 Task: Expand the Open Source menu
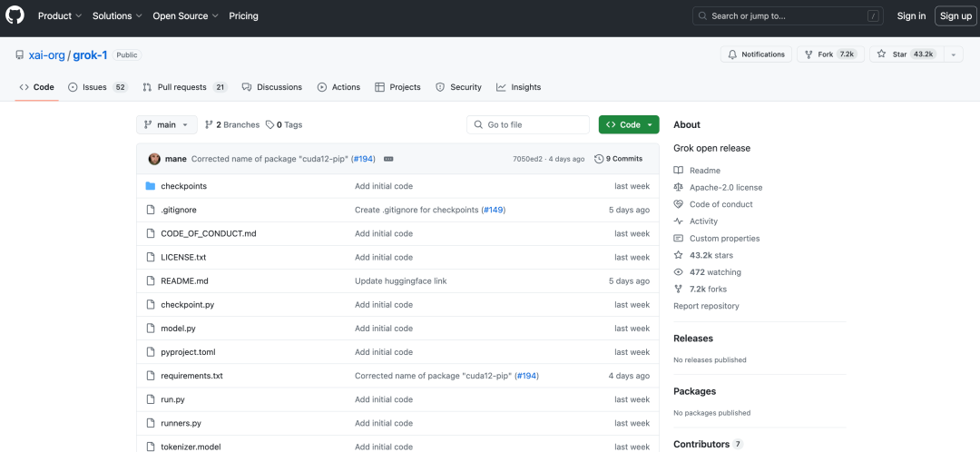[x=186, y=15]
